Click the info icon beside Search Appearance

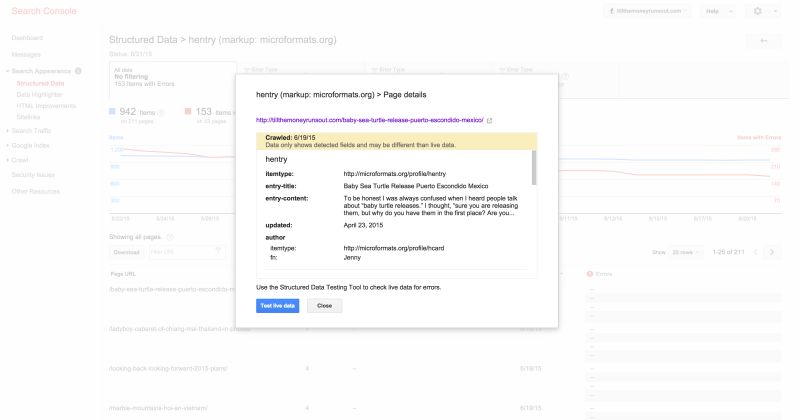[x=78, y=71]
